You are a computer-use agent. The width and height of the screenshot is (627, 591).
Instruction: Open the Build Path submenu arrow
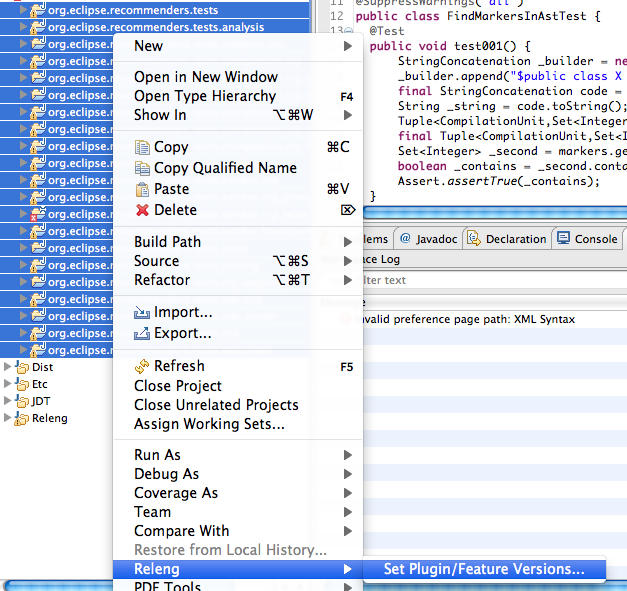(348, 242)
